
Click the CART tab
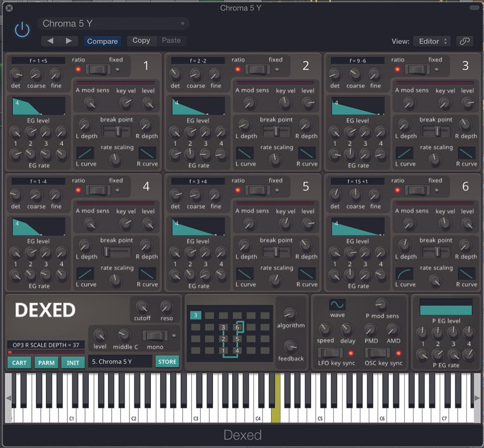(19, 362)
